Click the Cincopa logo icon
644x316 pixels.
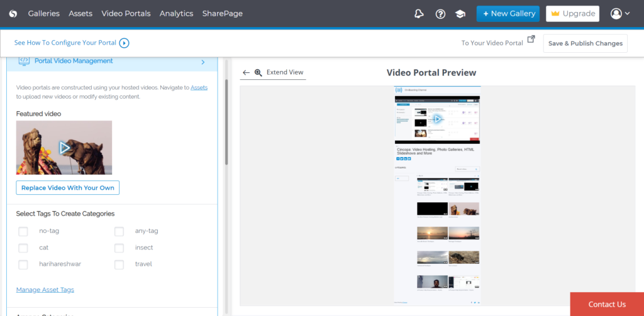(13, 14)
